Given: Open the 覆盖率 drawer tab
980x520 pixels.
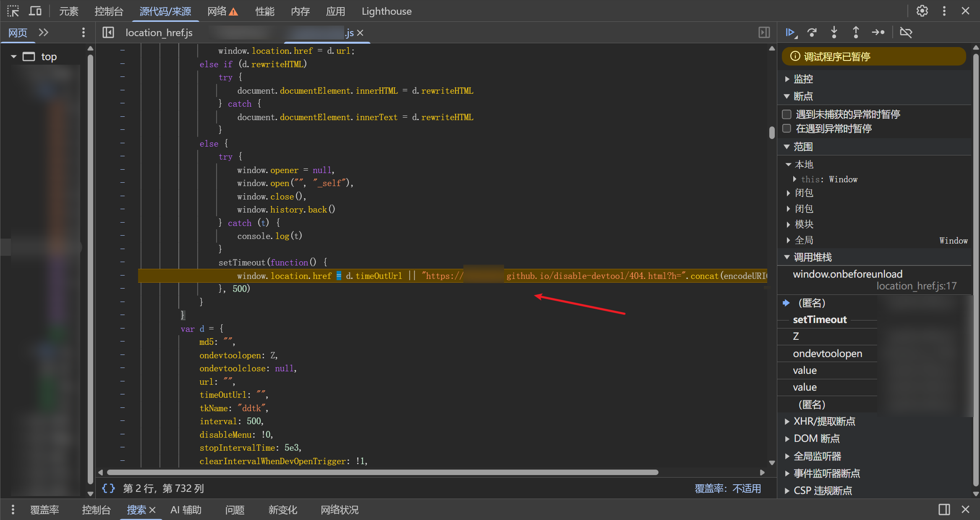Looking at the screenshot, I should (44, 510).
